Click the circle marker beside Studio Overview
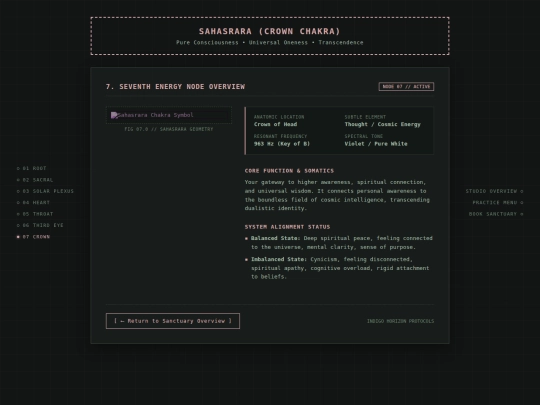 522,191
